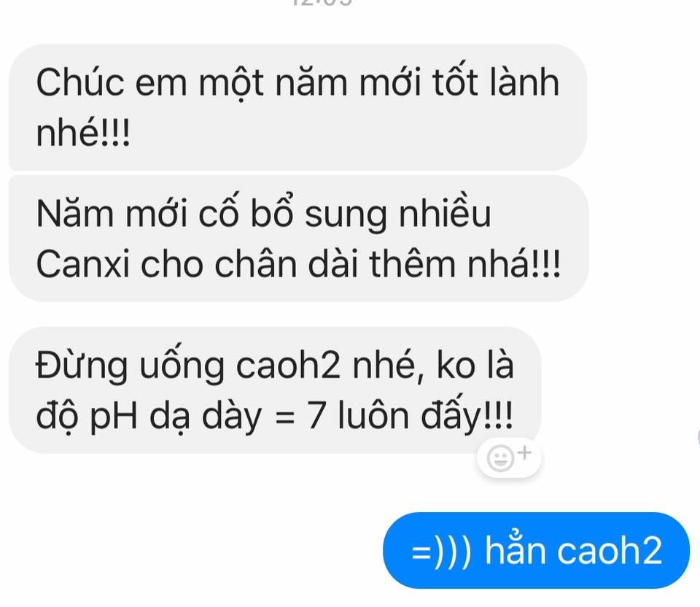Click '=)))' in the blue bubble

(441, 551)
